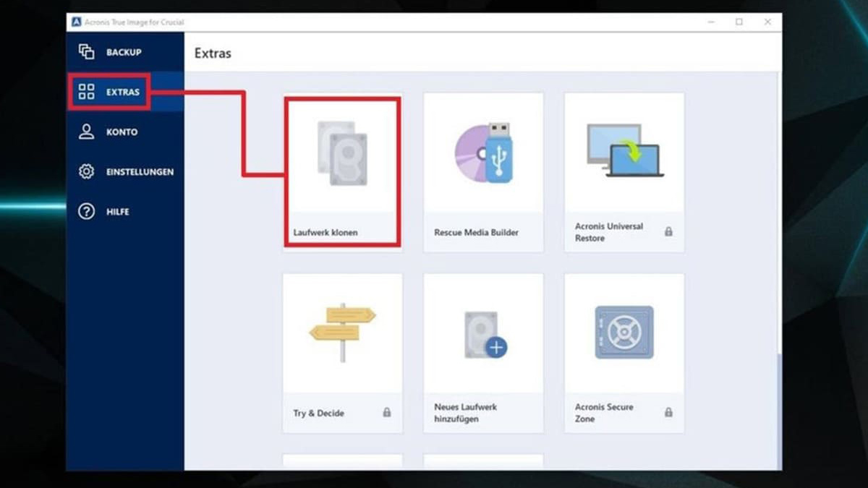Click the Acronis Universal Restore monitors icon

click(625, 150)
